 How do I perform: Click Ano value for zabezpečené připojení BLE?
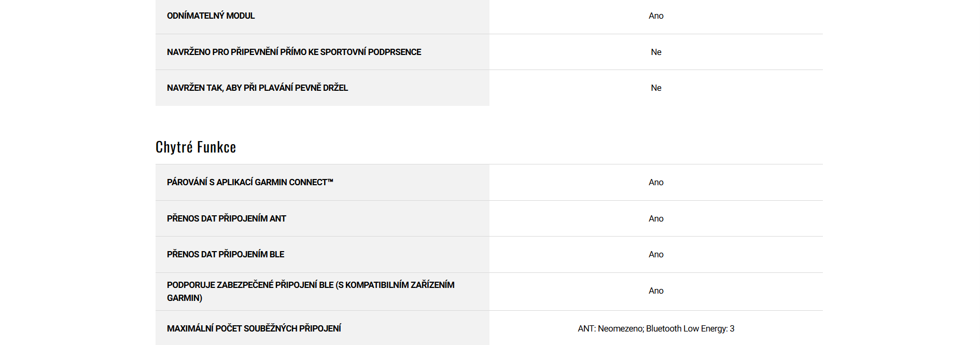(x=656, y=291)
